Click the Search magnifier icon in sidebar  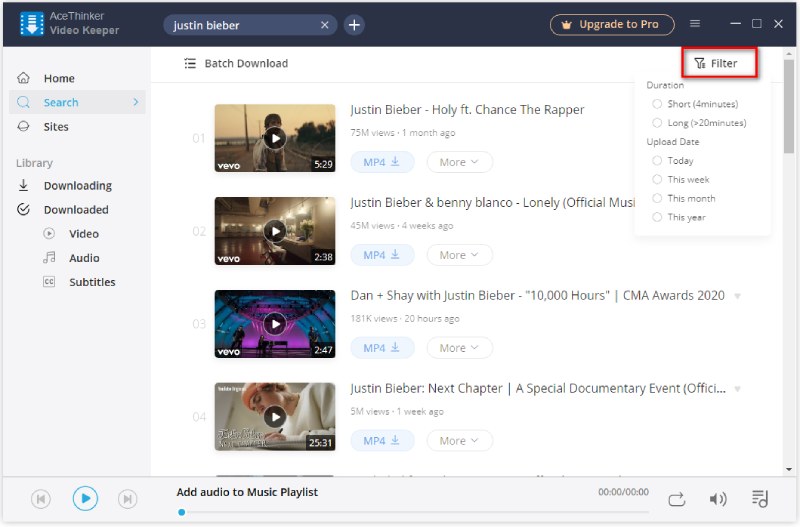pos(23,102)
